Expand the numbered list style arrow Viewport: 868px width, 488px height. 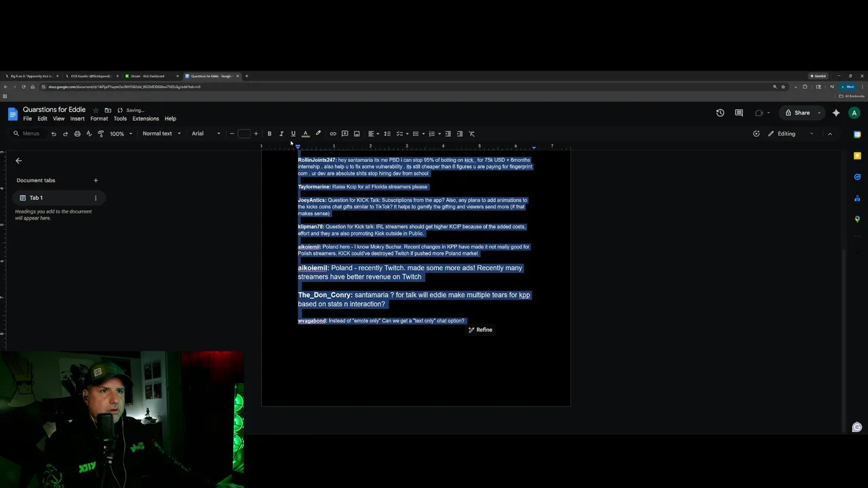pos(439,134)
